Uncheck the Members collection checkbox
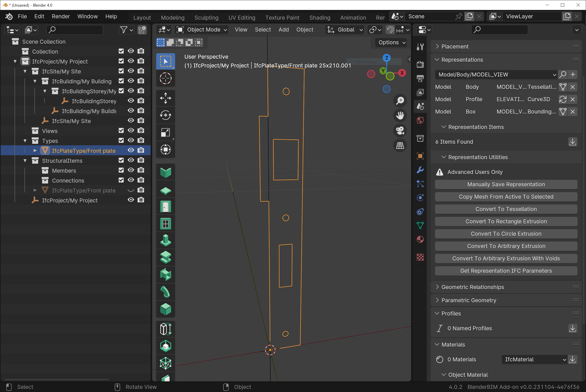The height and width of the screenshot is (392, 586). click(x=121, y=170)
